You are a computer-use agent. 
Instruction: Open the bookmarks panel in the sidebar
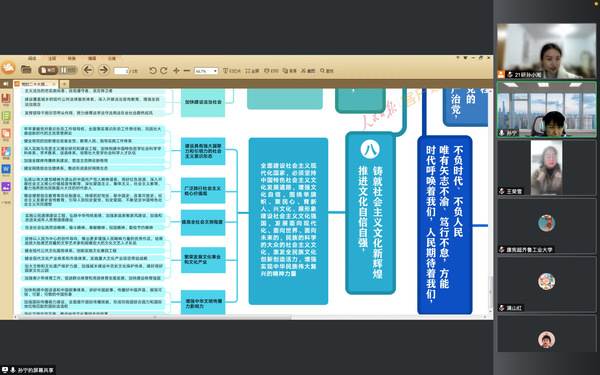coord(6,99)
